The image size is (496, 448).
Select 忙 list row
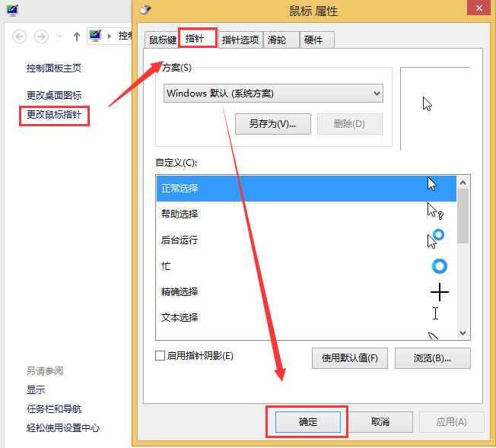pos(307,266)
